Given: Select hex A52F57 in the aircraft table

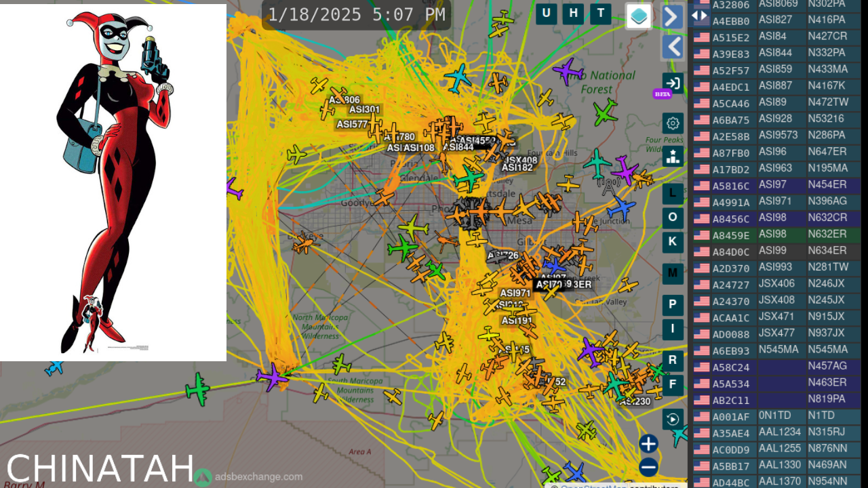Looking at the screenshot, I should 731,70.
